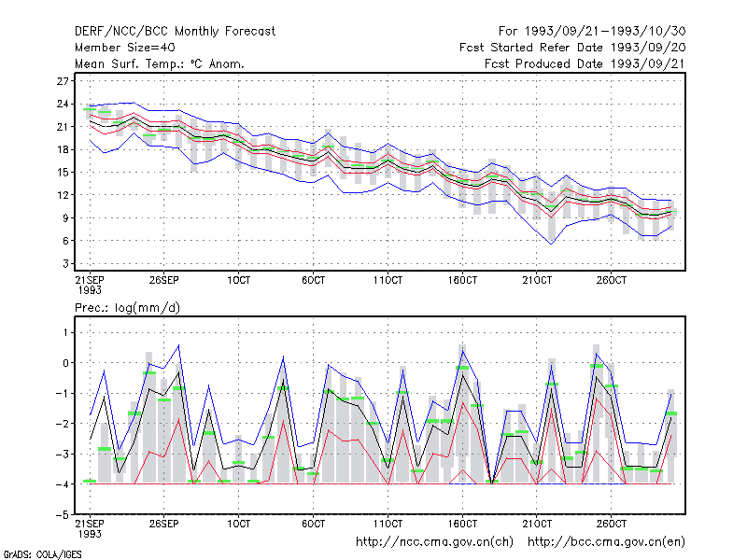Click the 27 value on temperature y-axis
The image size is (747, 560).
click(x=63, y=81)
